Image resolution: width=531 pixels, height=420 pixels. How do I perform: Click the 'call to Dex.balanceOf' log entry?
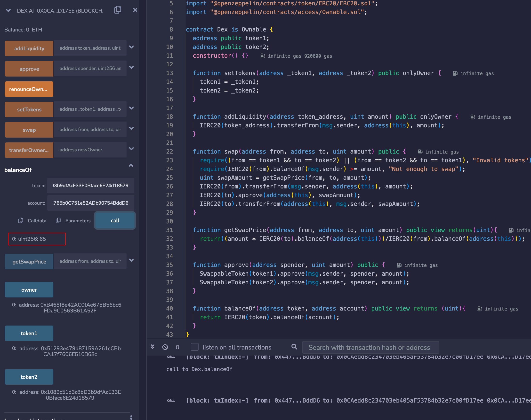click(199, 369)
